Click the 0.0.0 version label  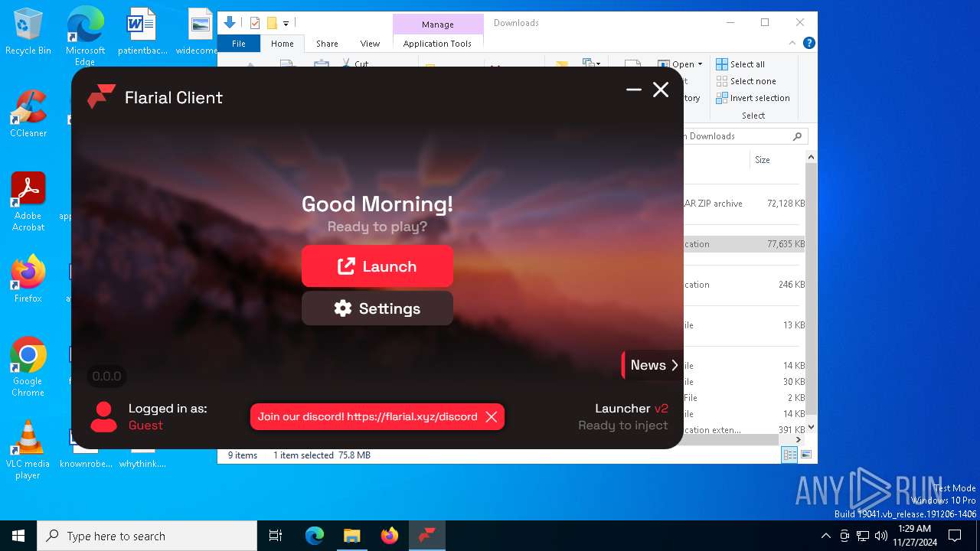click(x=106, y=376)
